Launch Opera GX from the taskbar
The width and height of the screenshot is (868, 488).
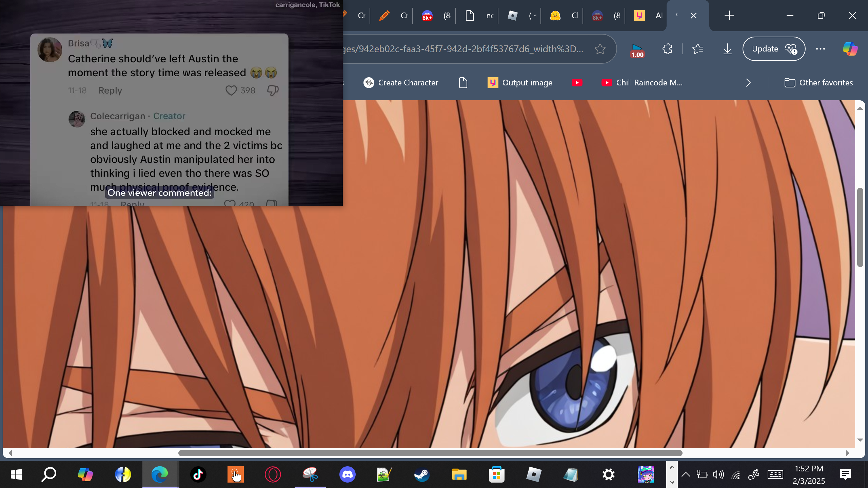(x=273, y=474)
